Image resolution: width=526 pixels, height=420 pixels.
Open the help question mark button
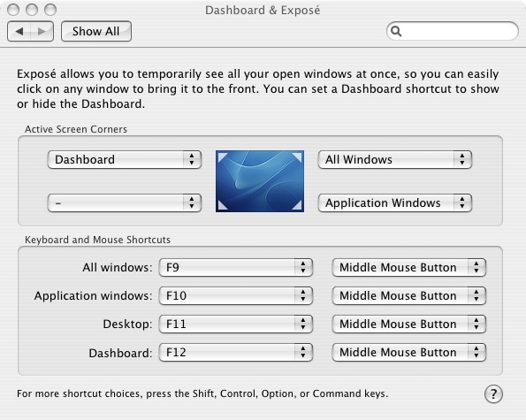pos(493,393)
